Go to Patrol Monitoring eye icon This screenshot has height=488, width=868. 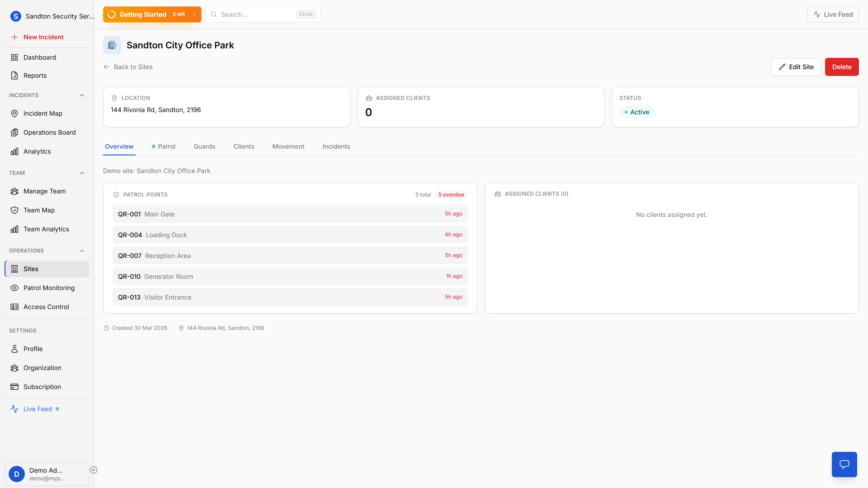(14, 288)
